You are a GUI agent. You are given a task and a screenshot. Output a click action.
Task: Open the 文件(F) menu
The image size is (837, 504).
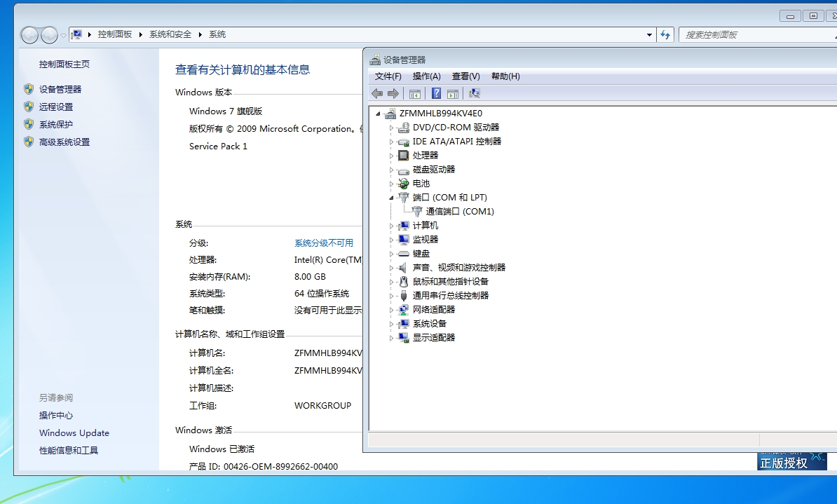(x=388, y=76)
